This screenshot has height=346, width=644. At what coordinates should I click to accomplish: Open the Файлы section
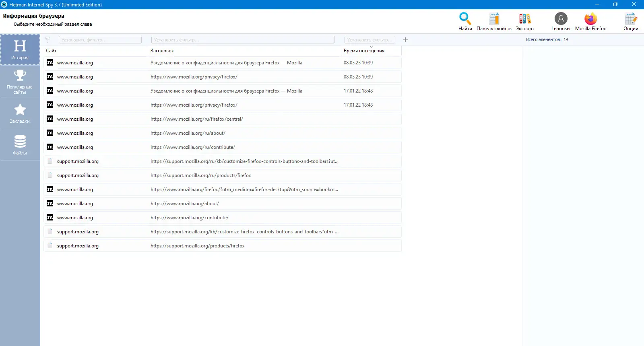(x=20, y=145)
